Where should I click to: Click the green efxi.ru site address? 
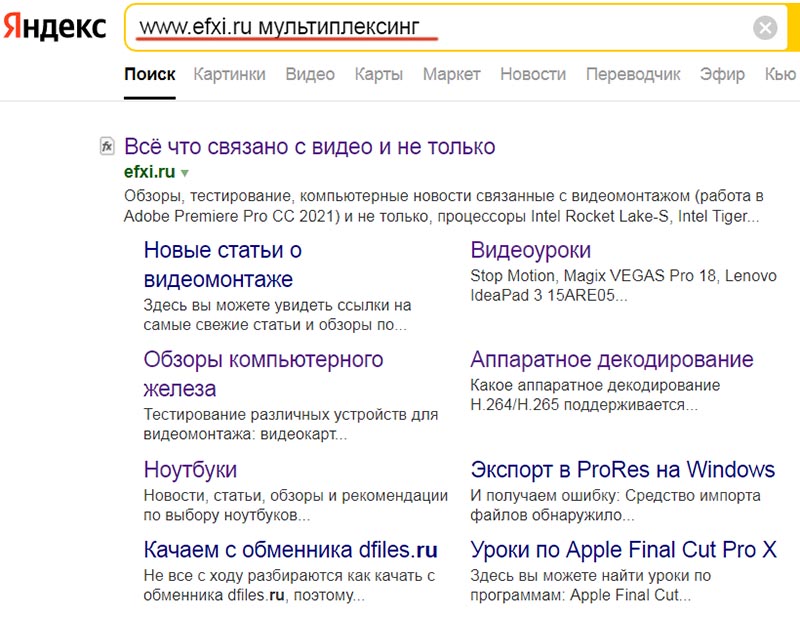149,171
